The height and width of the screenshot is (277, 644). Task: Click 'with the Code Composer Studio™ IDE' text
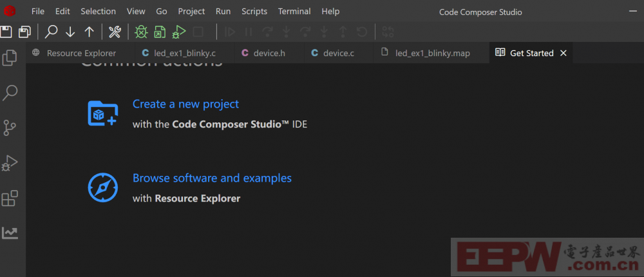click(x=220, y=124)
